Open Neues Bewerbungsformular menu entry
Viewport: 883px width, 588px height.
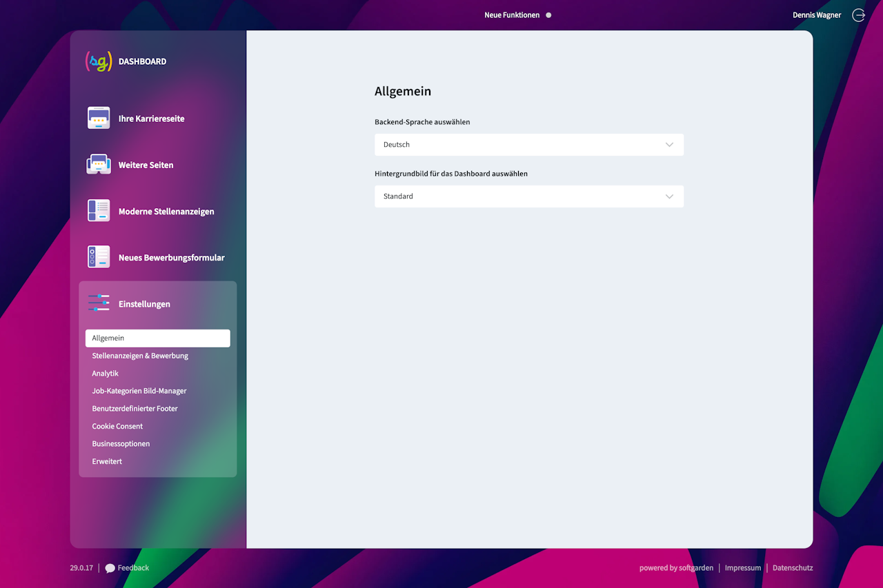tap(172, 258)
